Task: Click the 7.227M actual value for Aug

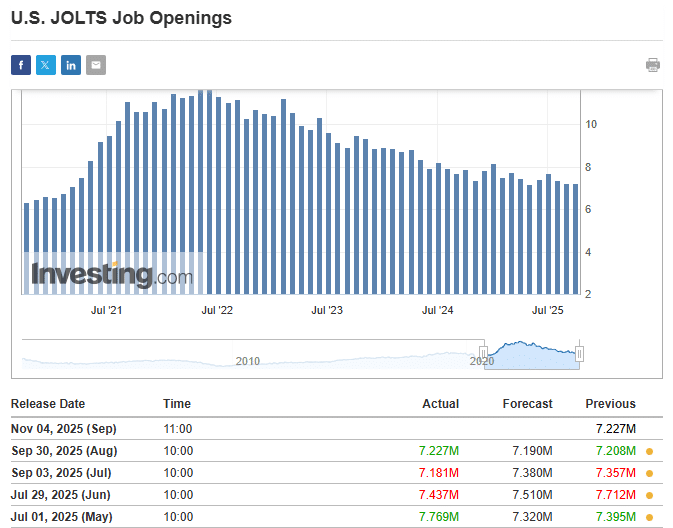Action: pos(439,451)
